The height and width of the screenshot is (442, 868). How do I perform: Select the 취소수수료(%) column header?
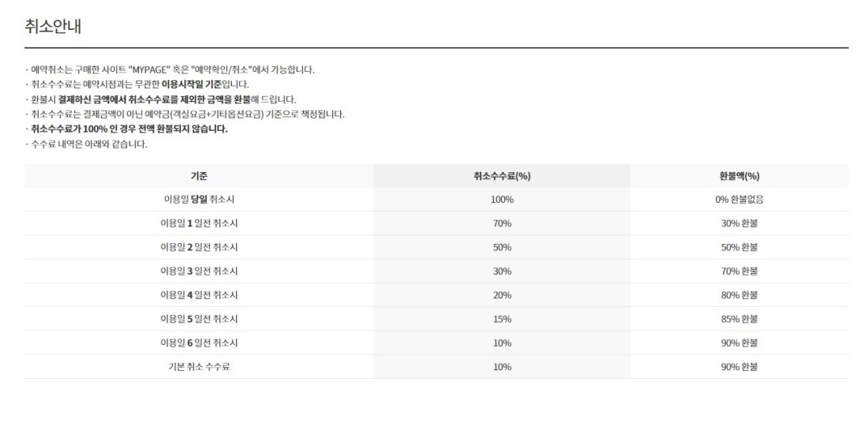click(502, 176)
